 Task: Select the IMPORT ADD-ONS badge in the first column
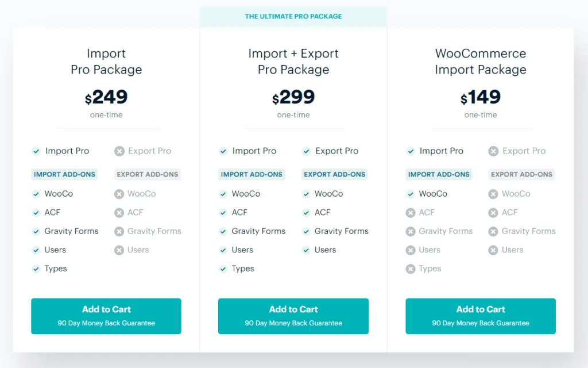point(64,174)
